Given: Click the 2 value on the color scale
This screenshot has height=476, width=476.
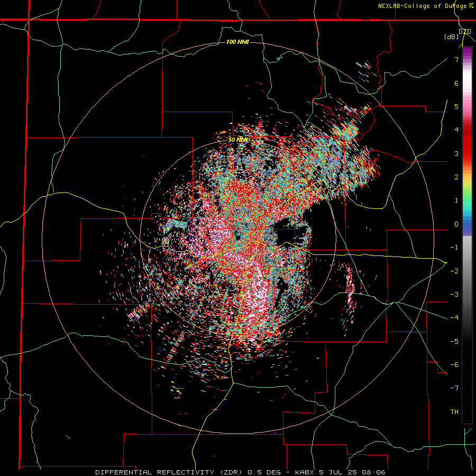Looking at the screenshot, I should pos(456,177).
